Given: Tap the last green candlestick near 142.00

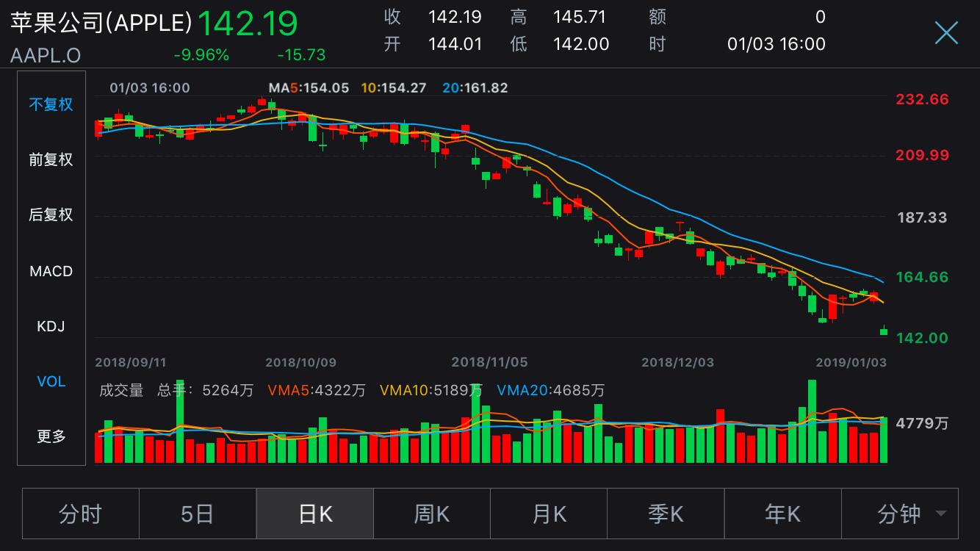Looking at the screenshot, I should click(884, 331).
